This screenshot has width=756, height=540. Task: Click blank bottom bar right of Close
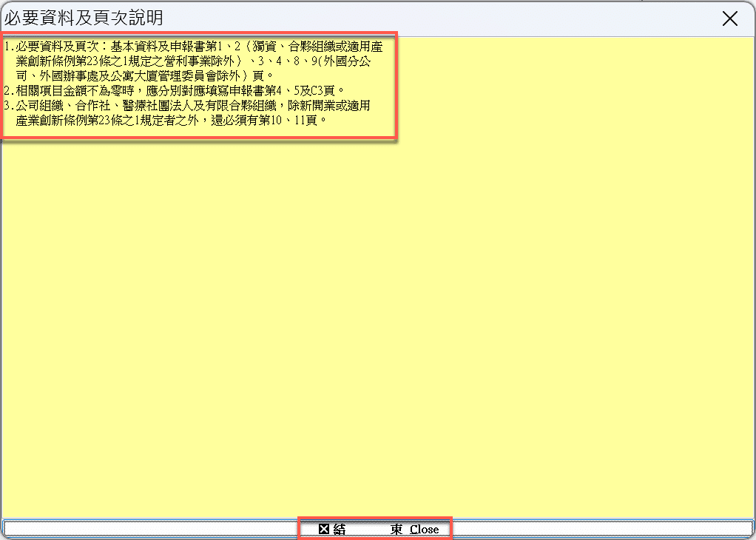tap(601, 529)
